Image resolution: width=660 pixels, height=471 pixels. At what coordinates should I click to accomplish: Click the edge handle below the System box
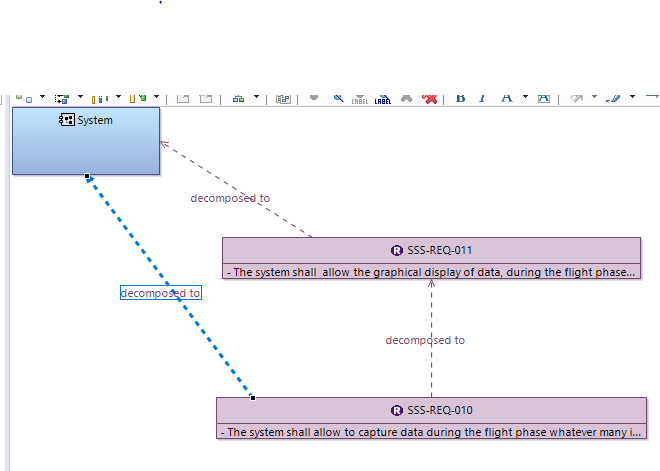(87, 176)
